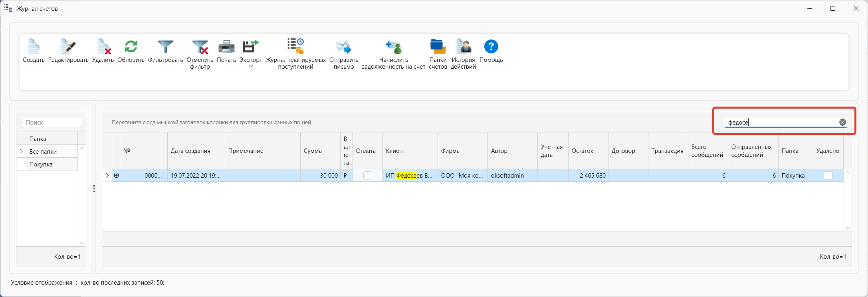Click the ООО "Моя ко... firm cell

pyautogui.click(x=463, y=176)
